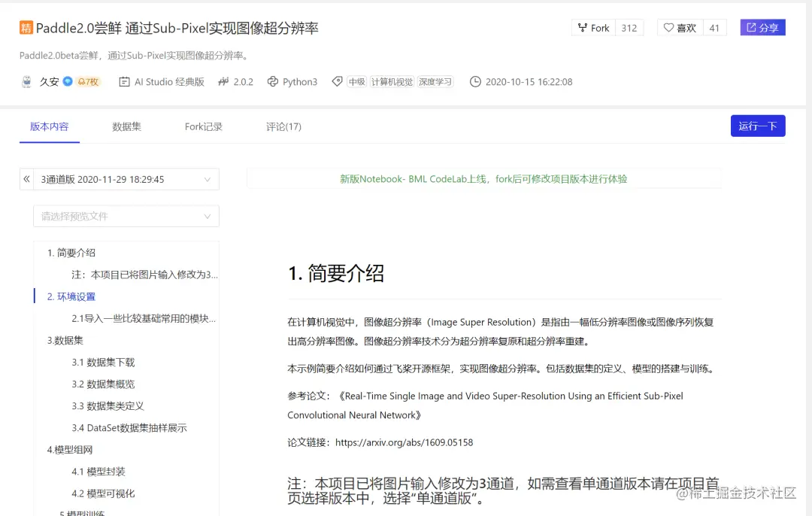Go to outline item 3.4 DataSet数据集抽样展示
Image resolution: width=812 pixels, height=516 pixels.
click(x=129, y=428)
